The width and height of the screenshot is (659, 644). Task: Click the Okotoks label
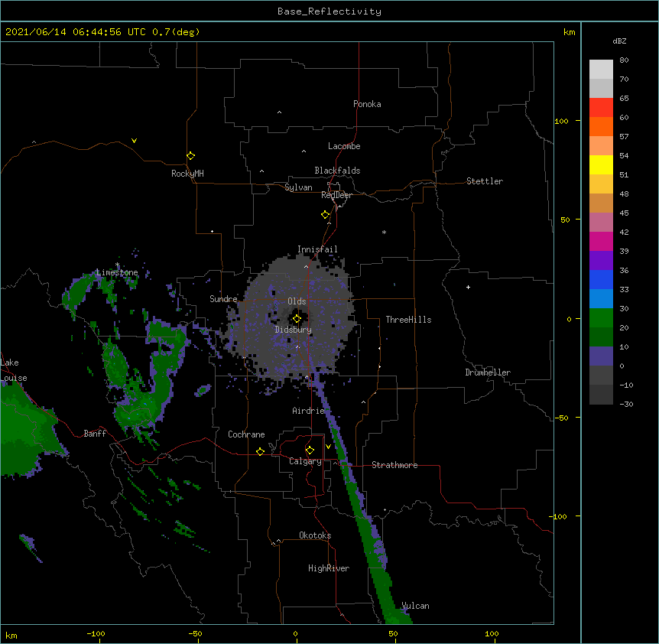[315, 535]
